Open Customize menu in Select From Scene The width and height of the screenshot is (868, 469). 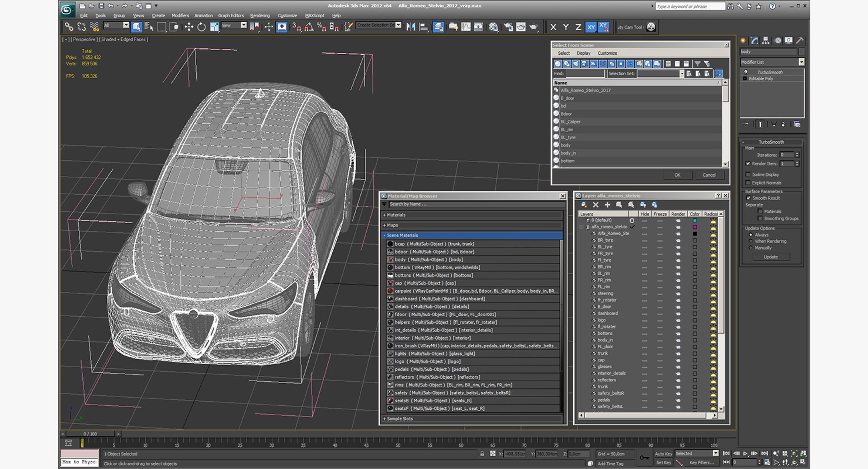pyautogui.click(x=607, y=53)
